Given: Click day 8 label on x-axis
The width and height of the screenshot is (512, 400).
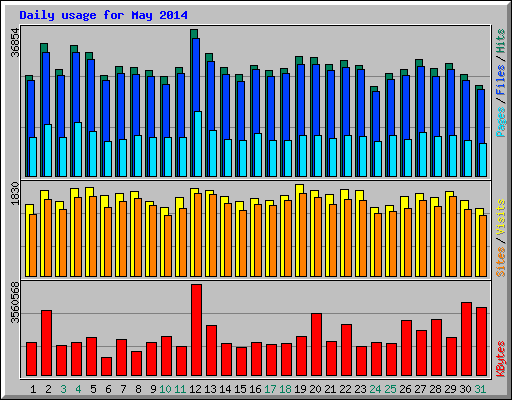Looking at the screenshot, I should (138, 389).
